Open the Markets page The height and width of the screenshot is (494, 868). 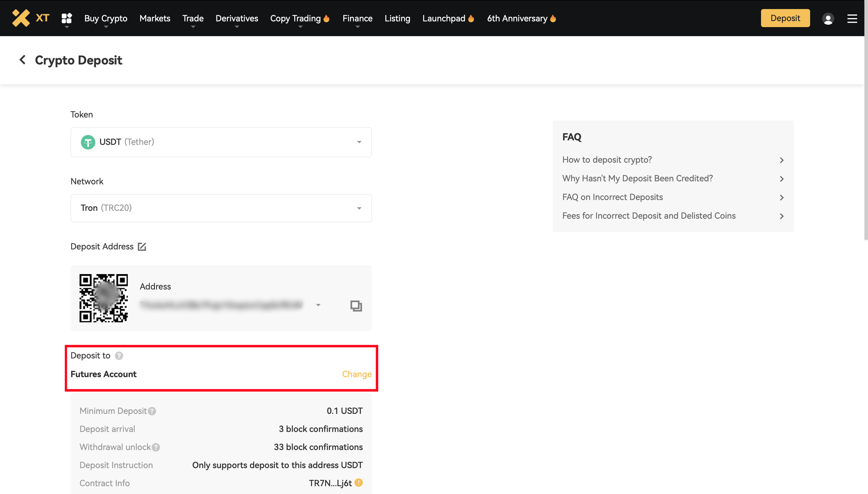click(x=155, y=18)
